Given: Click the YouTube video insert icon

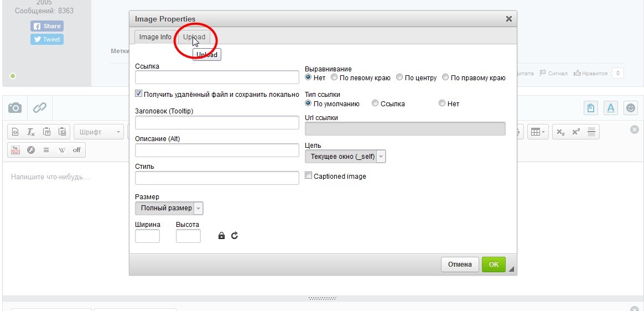Looking at the screenshot, I should point(15,150).
